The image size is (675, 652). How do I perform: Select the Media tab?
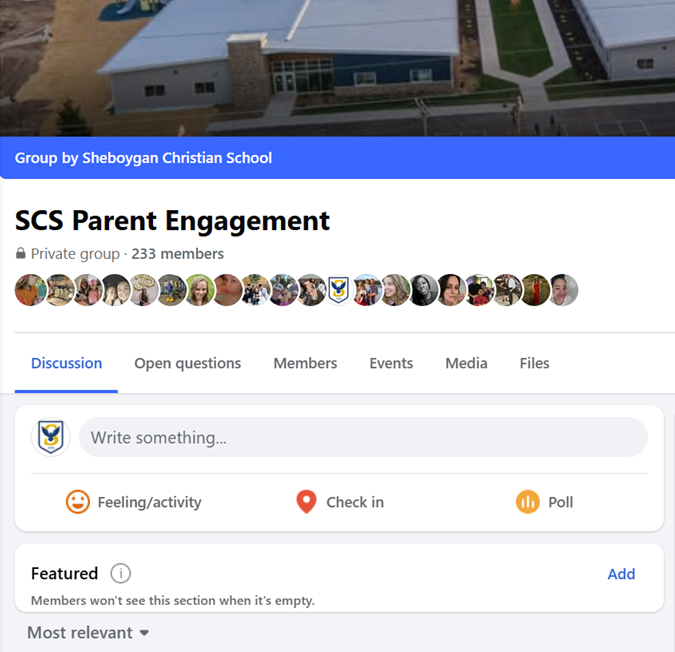click(x=466, y=363)
